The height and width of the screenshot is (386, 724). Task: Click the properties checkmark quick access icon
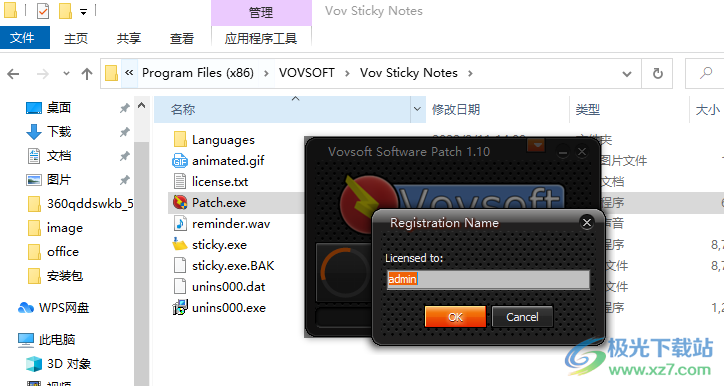pos(42,10)
